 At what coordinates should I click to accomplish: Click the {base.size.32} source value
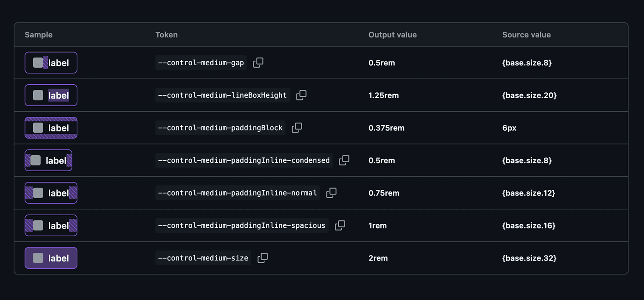coord(529,258)
